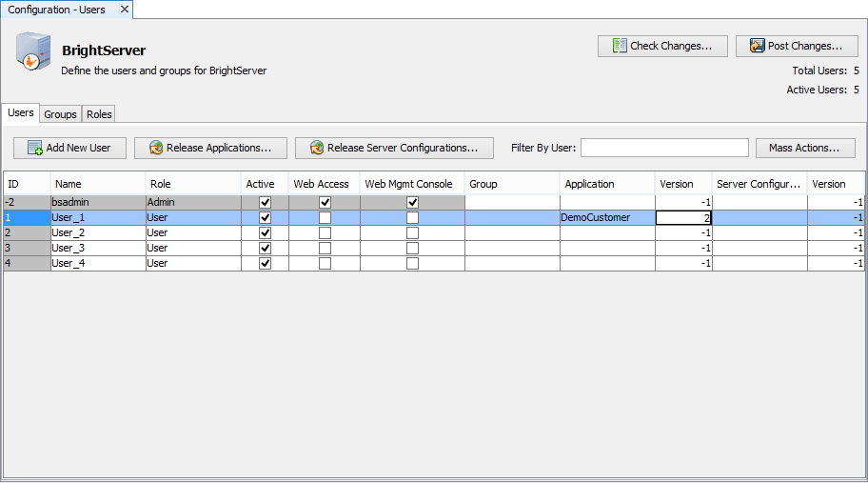
Task: Click the Release Applications icon
Action: pyautogui.click(x=155, y=148)
